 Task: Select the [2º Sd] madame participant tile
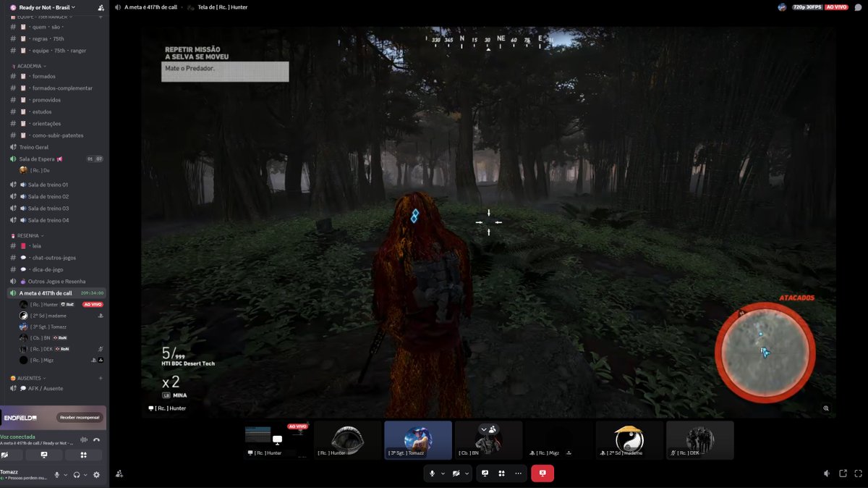(629, 439)
